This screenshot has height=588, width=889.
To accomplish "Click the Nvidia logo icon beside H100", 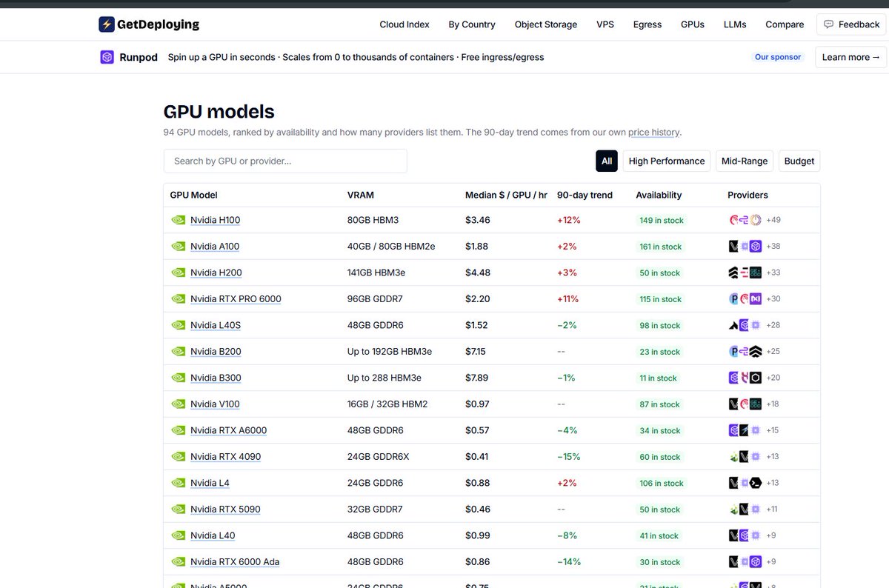I will click(x=179, y=220).
